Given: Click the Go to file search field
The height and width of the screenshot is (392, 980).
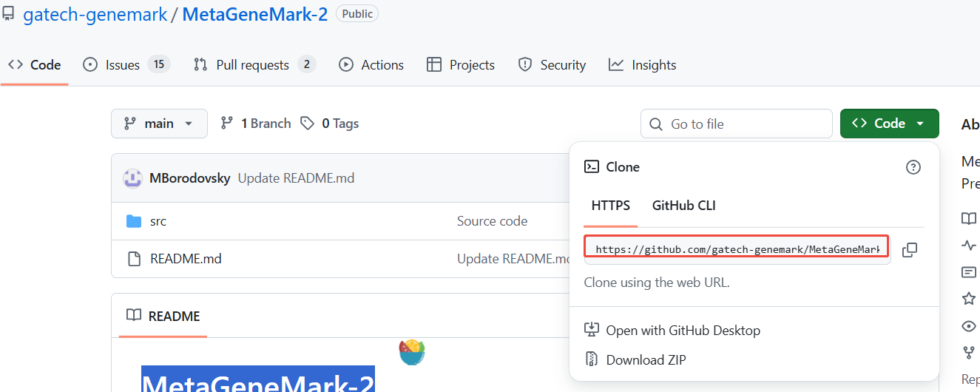Looking at the screenshot, I should (x=737, y=124).
